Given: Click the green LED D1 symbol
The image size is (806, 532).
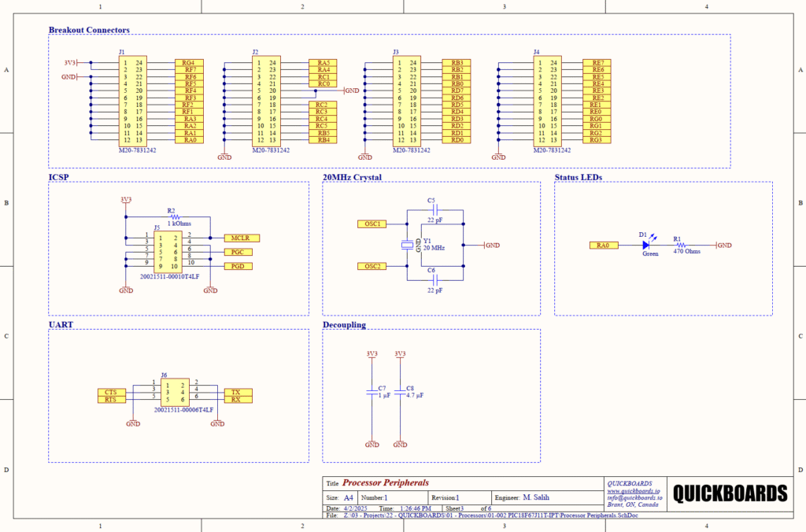Looking at the screenshot, I should coord(645,245).
